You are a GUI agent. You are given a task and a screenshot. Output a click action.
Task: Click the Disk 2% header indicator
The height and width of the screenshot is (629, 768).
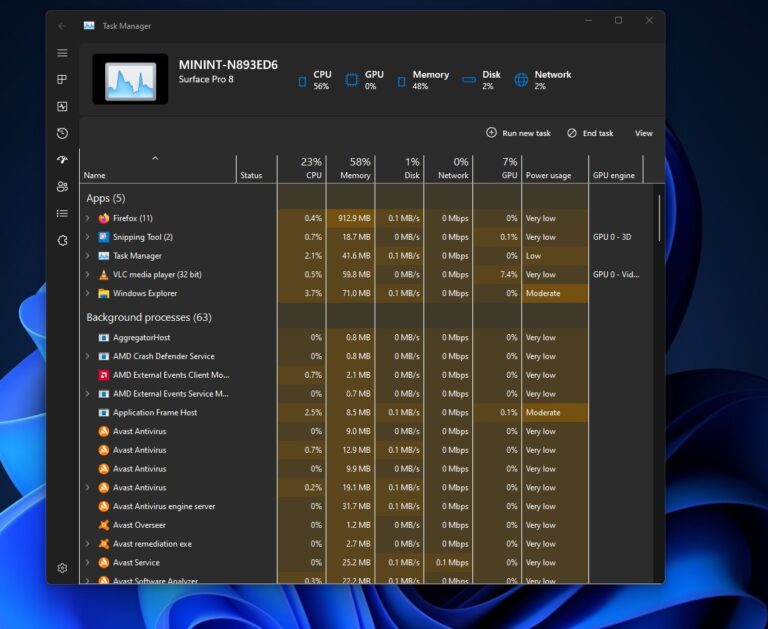pyautogui.click(x=481, y=79)
